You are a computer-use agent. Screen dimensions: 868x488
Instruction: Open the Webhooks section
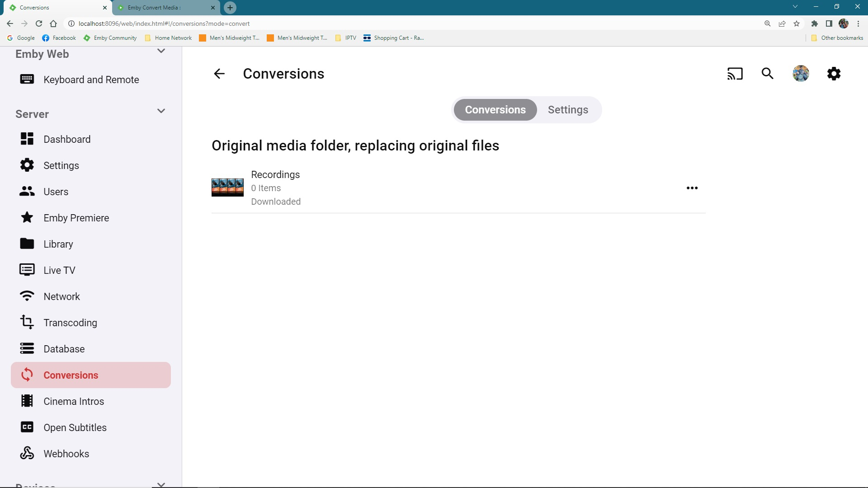coord(66,454)
